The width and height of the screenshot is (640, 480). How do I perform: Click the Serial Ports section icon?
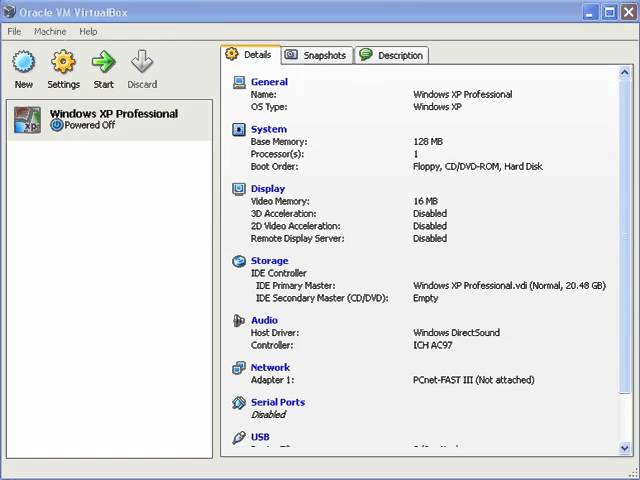coord(239,402)
